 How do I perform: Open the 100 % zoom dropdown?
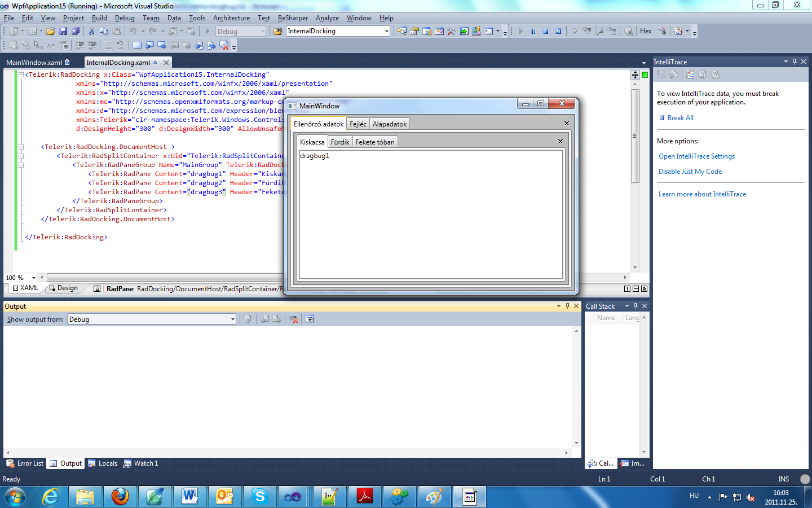[34, 278]
